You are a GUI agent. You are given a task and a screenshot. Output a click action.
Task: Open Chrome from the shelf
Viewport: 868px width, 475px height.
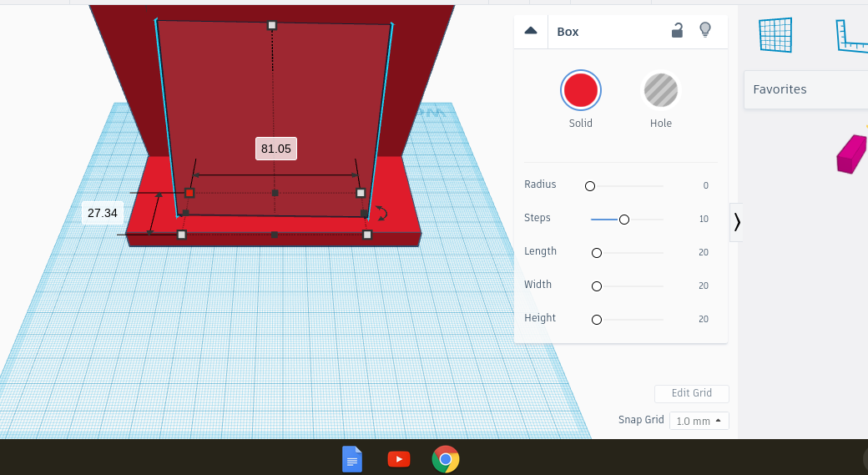[446, 459]
